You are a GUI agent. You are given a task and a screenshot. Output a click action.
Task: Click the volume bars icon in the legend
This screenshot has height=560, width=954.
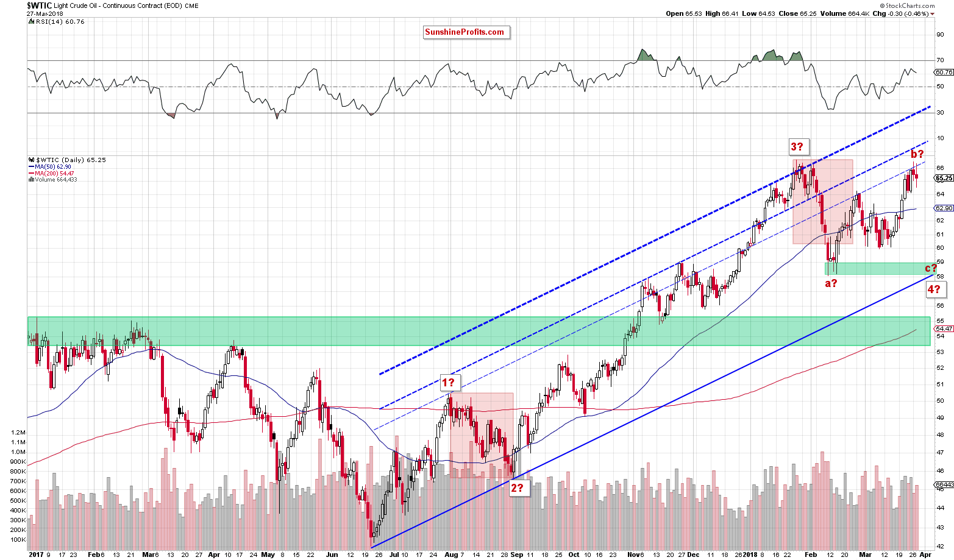(31, 180)
